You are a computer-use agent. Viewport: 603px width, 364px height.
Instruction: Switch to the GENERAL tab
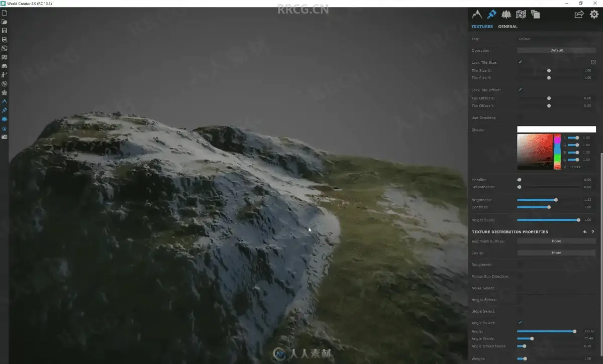pos(508,27)
